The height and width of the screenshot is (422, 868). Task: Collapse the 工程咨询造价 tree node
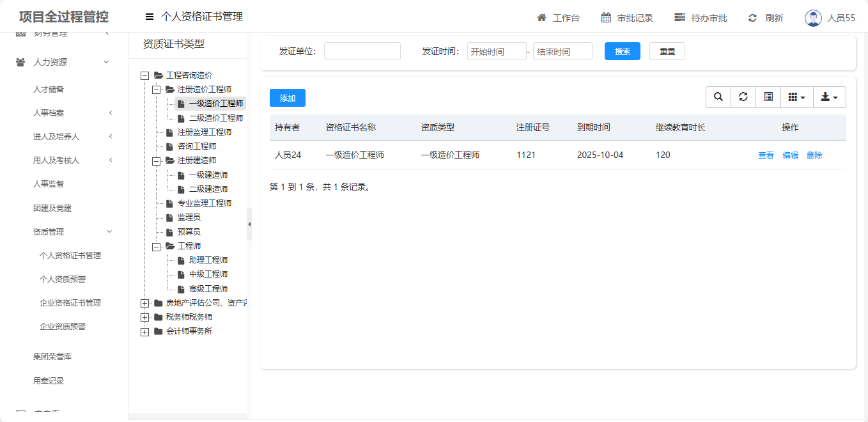(145, 75)
